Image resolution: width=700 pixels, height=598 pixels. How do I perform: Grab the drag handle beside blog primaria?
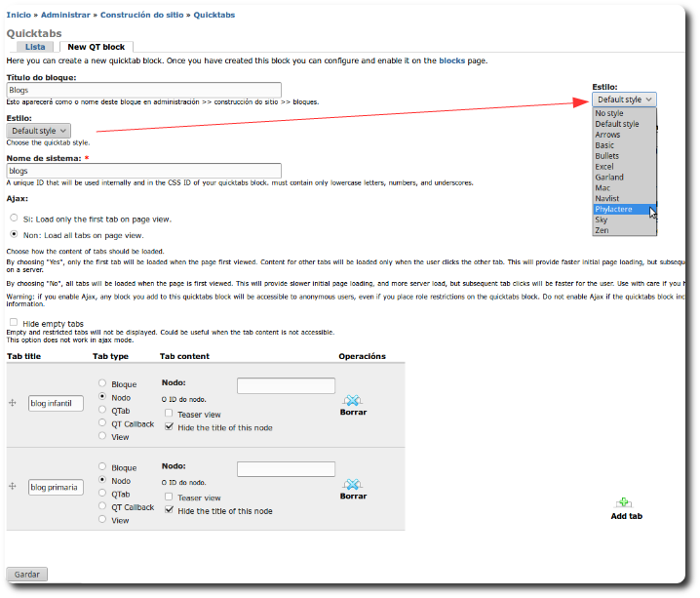coord(13,486)
